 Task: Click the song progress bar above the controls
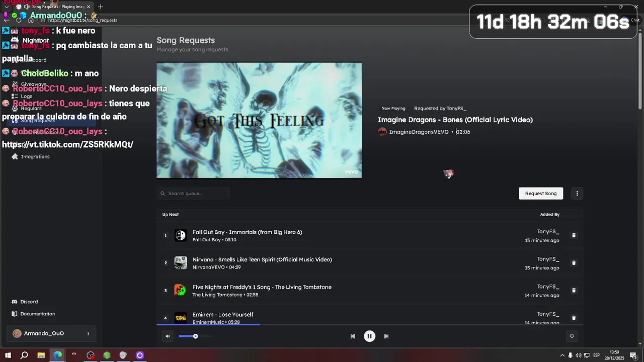pyautogui.click(x=370, y=324)
